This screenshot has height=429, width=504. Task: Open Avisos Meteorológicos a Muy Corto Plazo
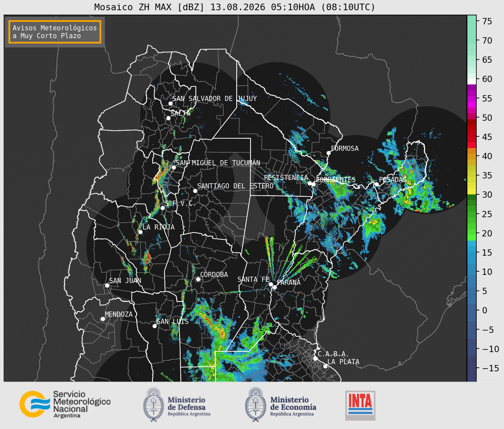pyautogui.click(x=55, y=32)
